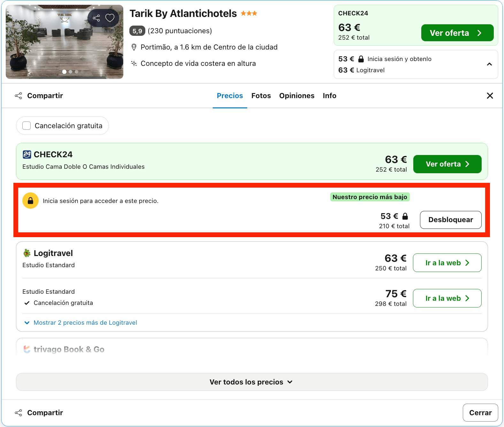Click the Nuestro precio más bajo label
This screenshot has height=427, width=504.
point(370,197)
